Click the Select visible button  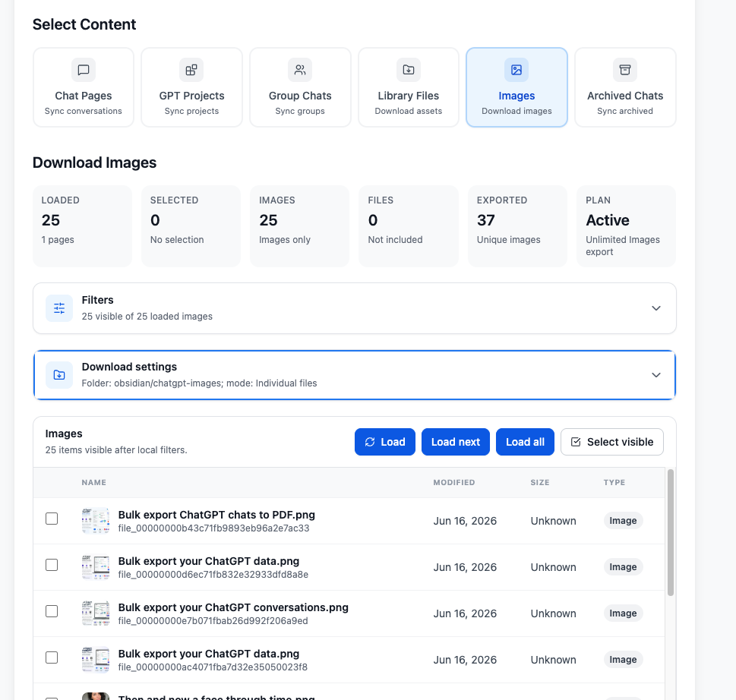click(611, 442)
